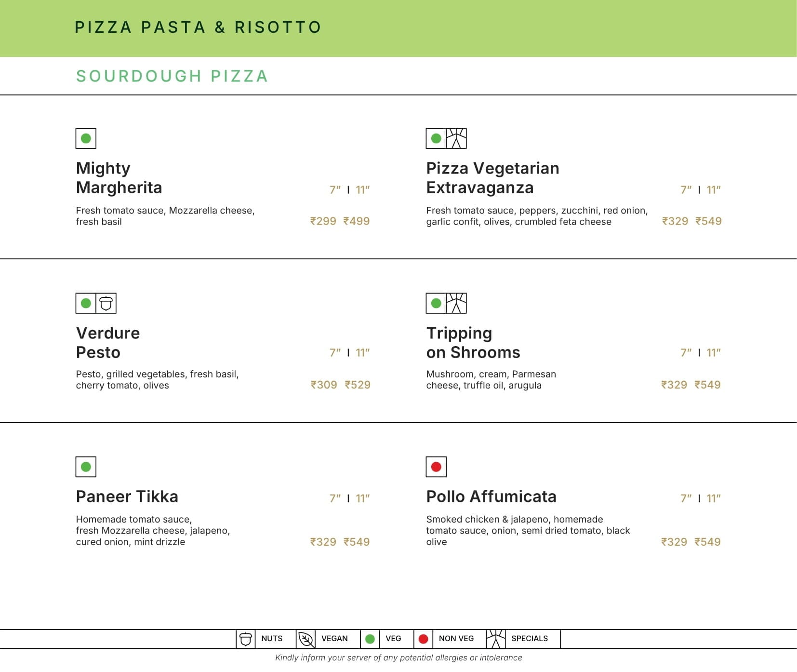Click the veg icon above Mighty Margherita
The width and height of the screenshot is (797, 672).
(x=86, y=138)
